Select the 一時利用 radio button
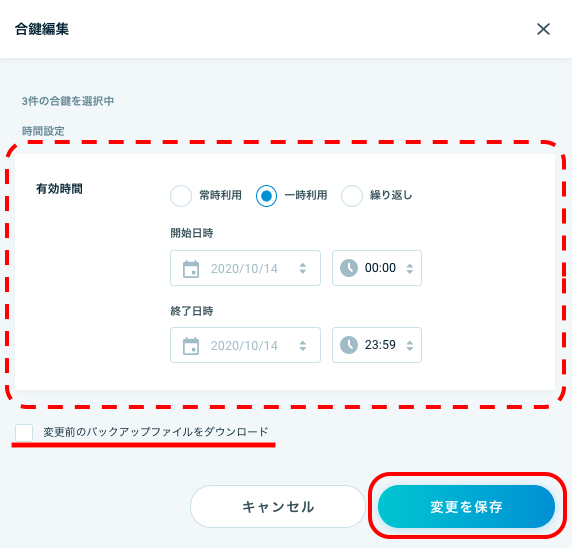 coord(266,196)
